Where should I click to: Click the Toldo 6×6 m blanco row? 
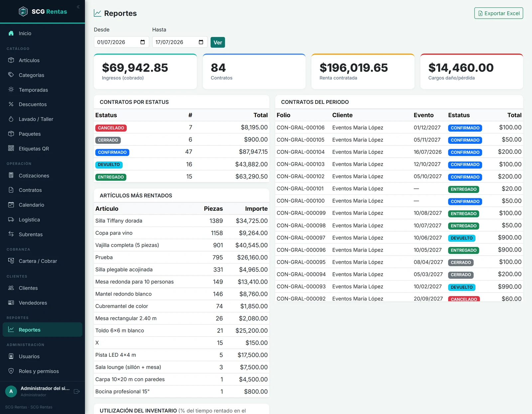182,330
